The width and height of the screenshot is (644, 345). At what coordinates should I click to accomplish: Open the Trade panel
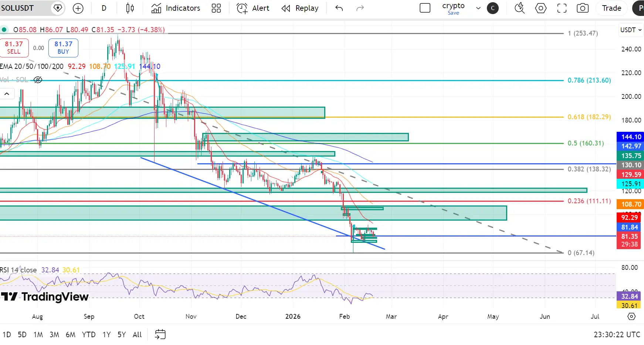click(x=611, y=8)
